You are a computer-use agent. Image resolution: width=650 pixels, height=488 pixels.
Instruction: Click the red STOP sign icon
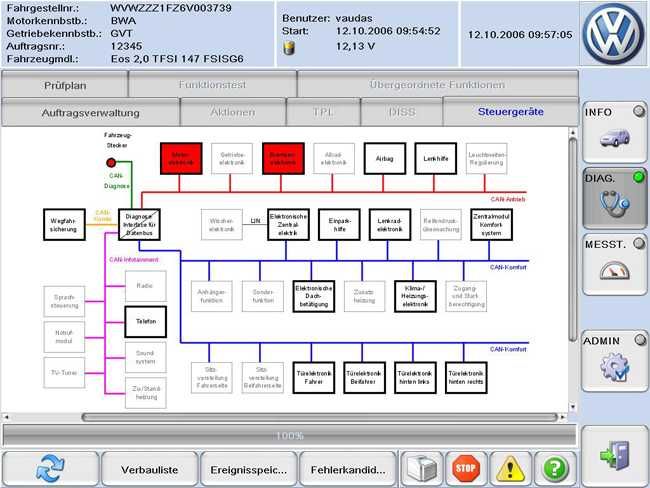coord(466,469)
